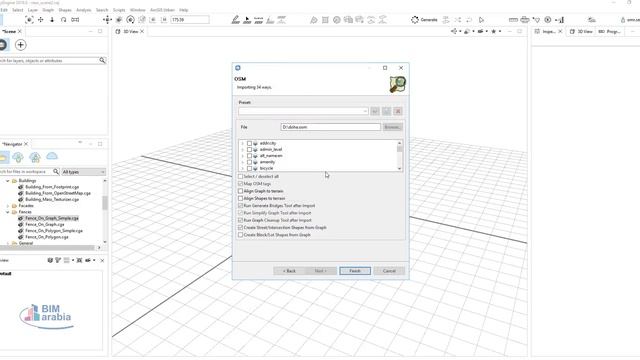This screenshot has height=360, width=640.
Task: Select the measure distance ruler tool
Action: click(x=513, y=20)
